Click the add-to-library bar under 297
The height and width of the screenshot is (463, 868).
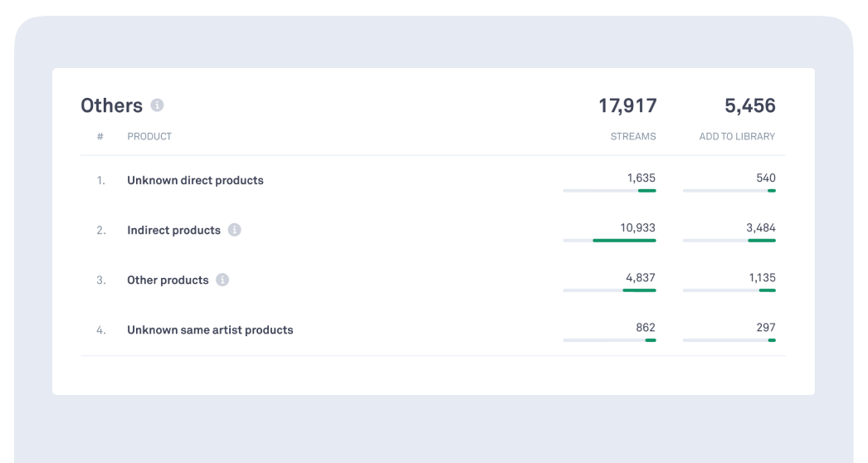pyautogui.click(x=729, y=340)
